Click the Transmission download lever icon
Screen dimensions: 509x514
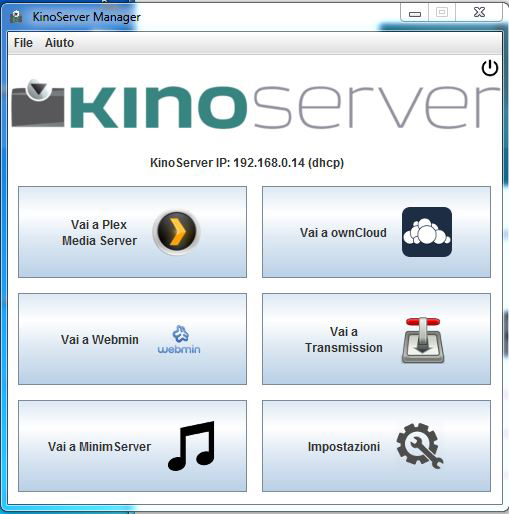pos(423,340)
